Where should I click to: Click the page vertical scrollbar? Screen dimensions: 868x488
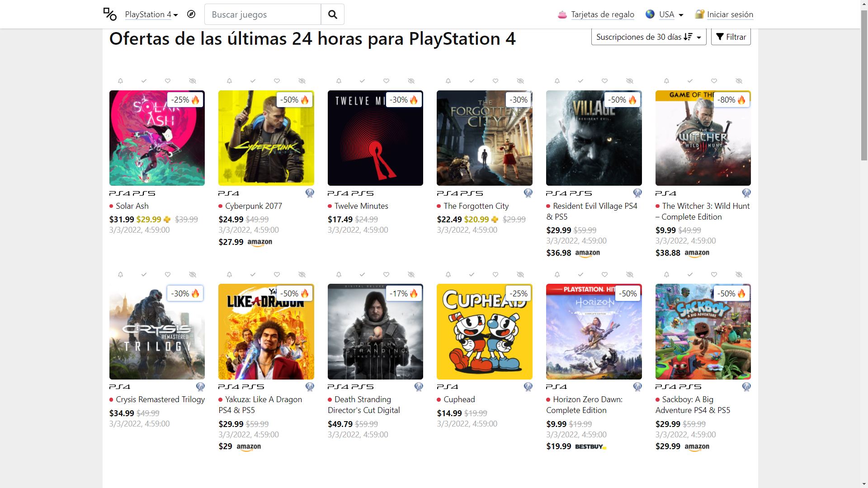tap(864, 244)
